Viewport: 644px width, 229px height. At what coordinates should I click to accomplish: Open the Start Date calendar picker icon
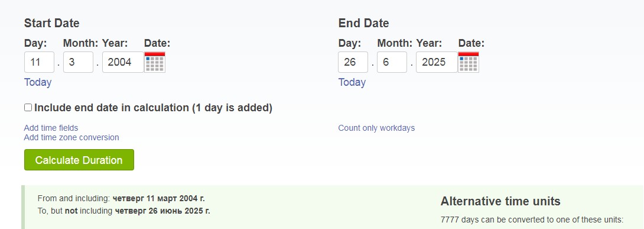pyautogui.click(x=155, y=62)
